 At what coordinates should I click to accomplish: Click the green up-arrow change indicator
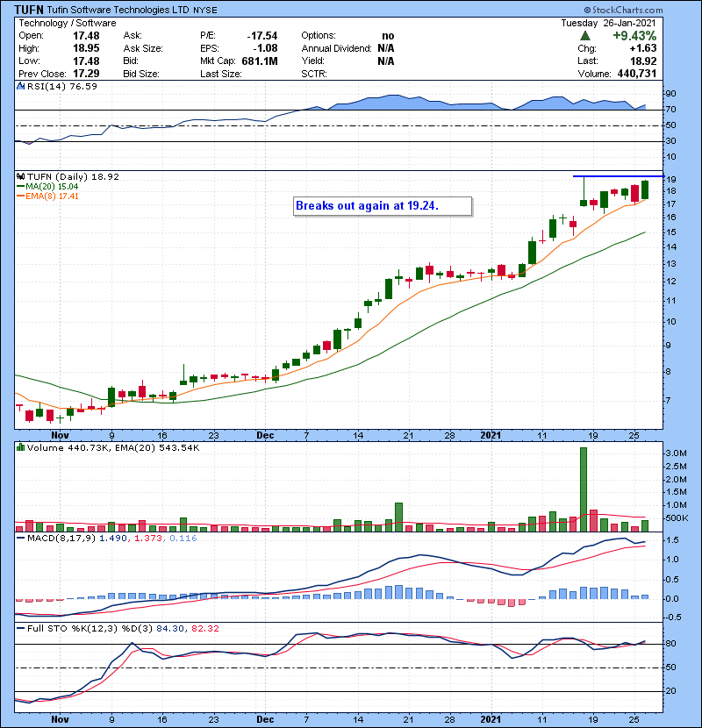pos(585,36)
